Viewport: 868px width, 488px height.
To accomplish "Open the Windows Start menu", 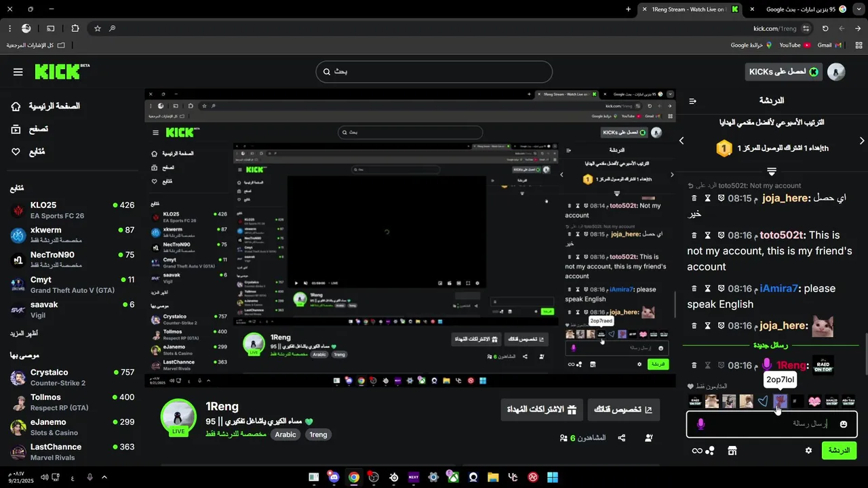I will 553,477.
